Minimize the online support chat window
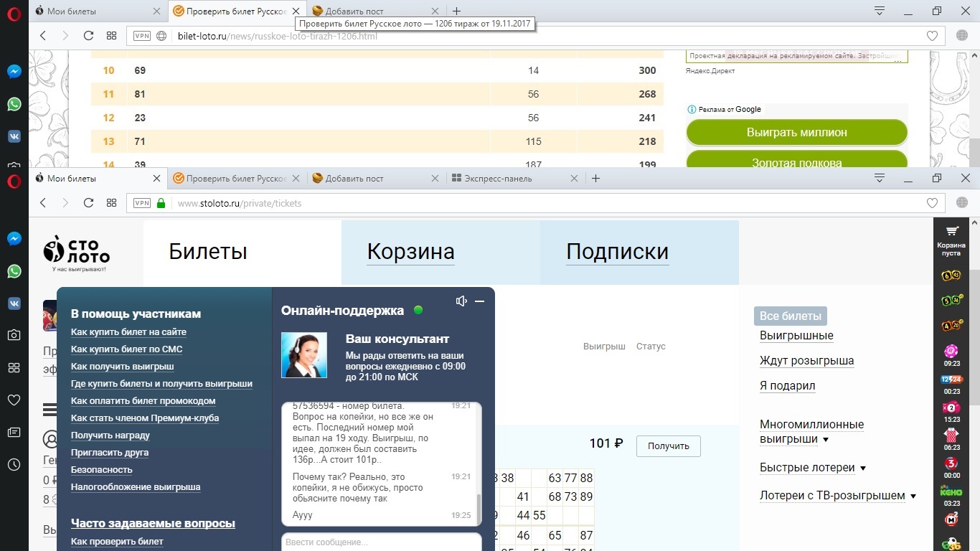980x551 pixels. pyautogui.click(x=480, y=301)
